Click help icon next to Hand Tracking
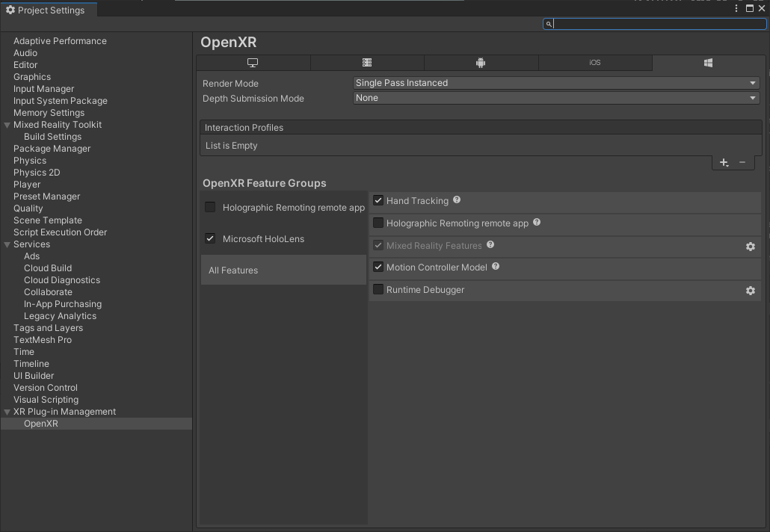This screenshot has width=770, height=532. pyautogui.click(x=457, y=200)
